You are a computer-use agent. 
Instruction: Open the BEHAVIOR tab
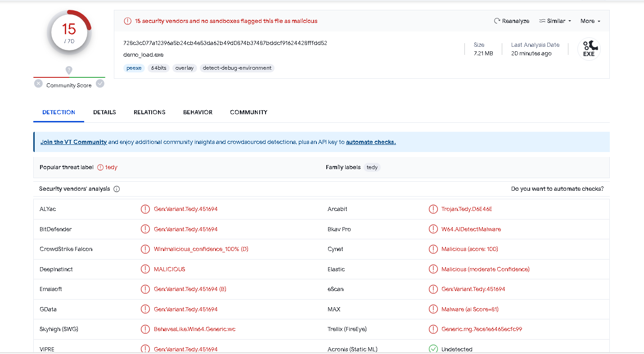198,112
